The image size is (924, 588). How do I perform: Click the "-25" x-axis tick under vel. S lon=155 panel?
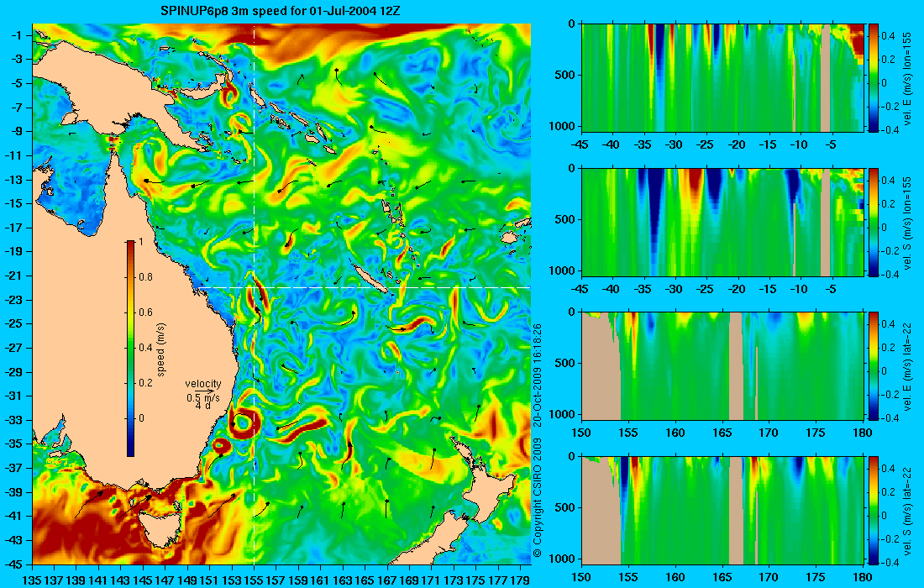click(706, 289)
